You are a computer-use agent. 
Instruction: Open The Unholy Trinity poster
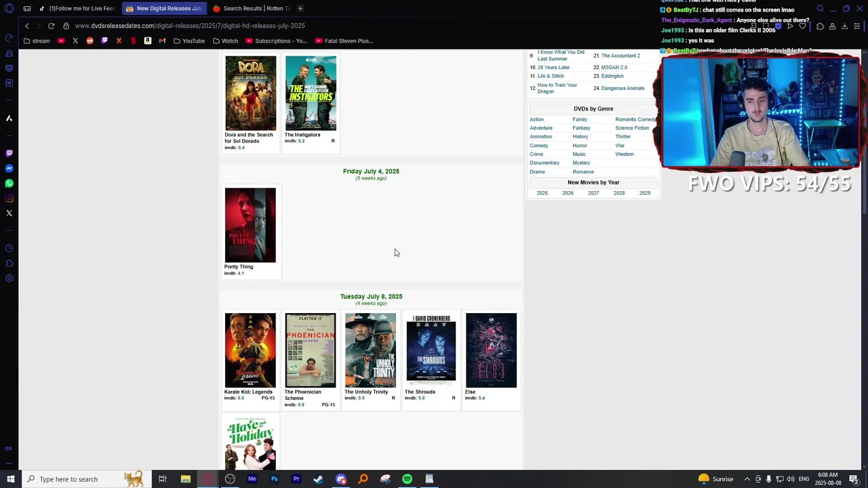coord(370,350)
